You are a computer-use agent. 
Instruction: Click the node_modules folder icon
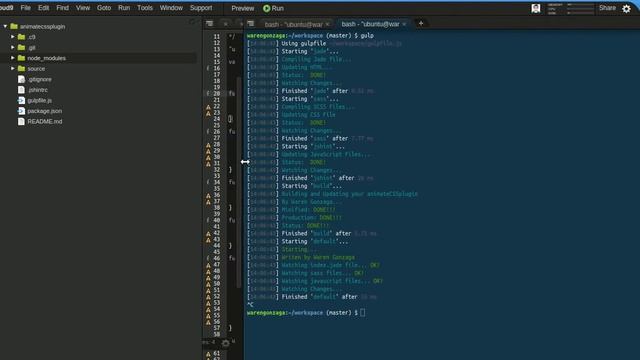click(22, 58)
